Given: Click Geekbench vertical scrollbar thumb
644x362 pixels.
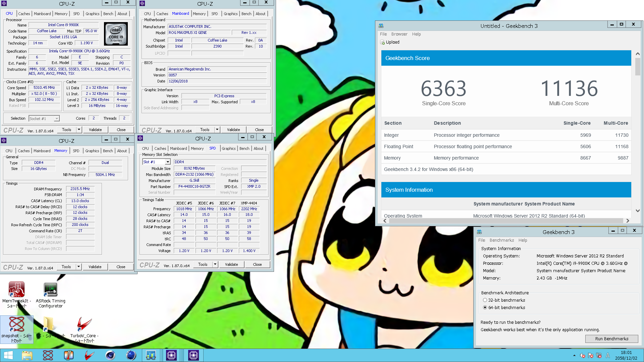Looking at the screenshot, I should point(638,66).
